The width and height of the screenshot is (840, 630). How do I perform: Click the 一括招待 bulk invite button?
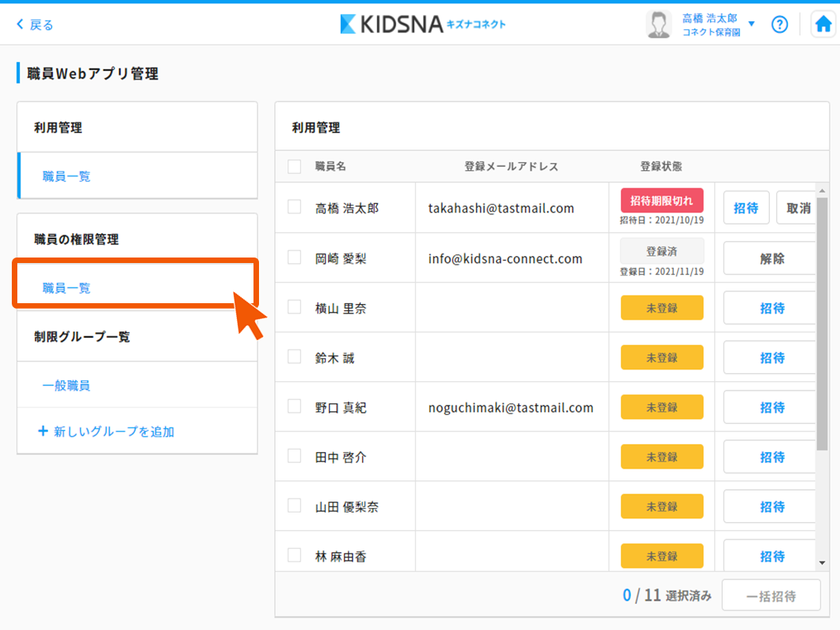click(x=771, y=596)
